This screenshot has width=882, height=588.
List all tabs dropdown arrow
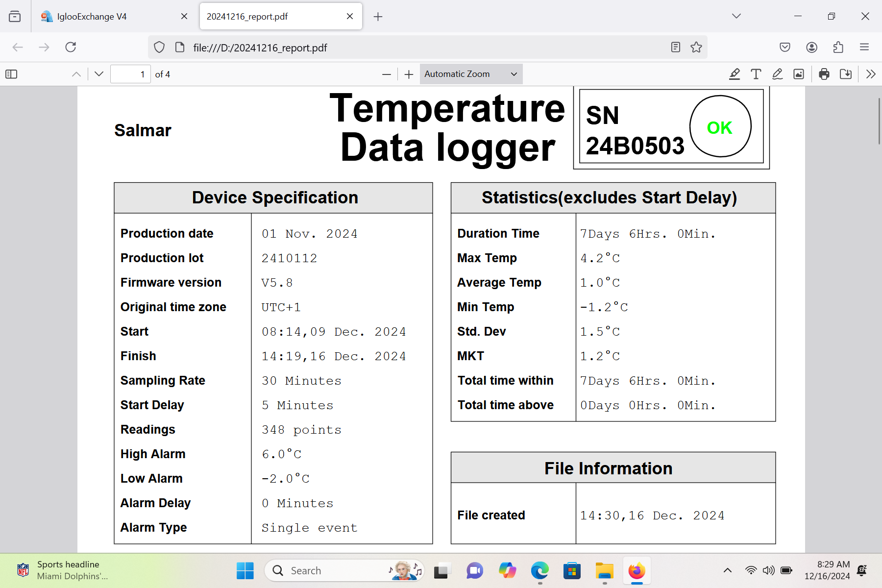tap(736, 16)
